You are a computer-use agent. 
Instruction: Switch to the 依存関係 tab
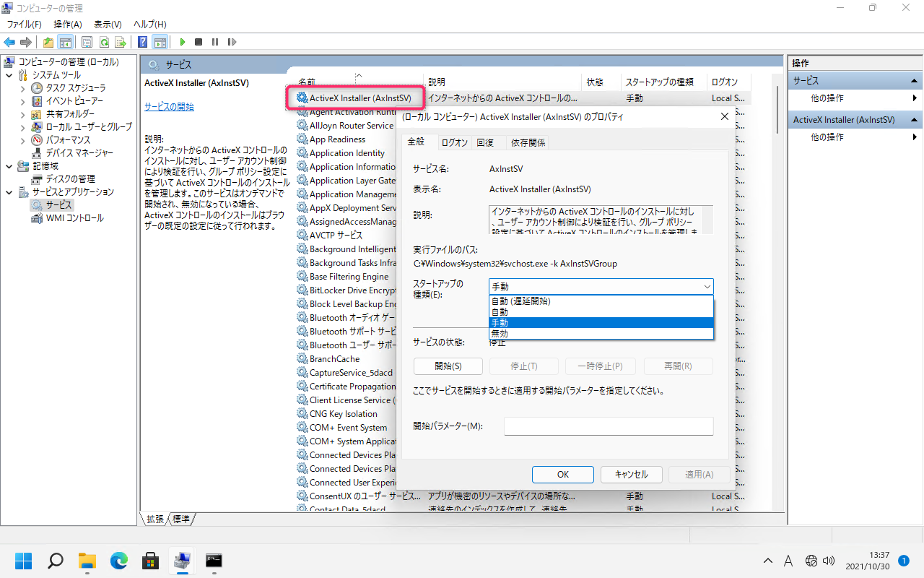click(x=528, y=142)
